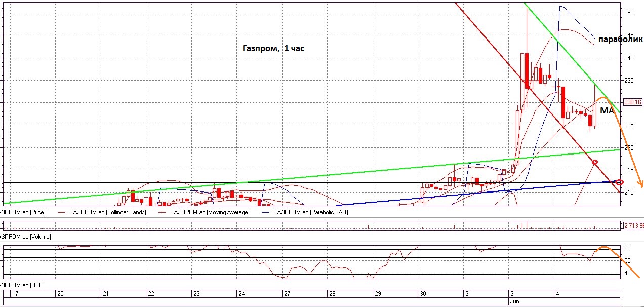The height and width of the screenshot is (307, 644).
Task: Click the 220 price axis label
Action: click(x=629, y=147)
